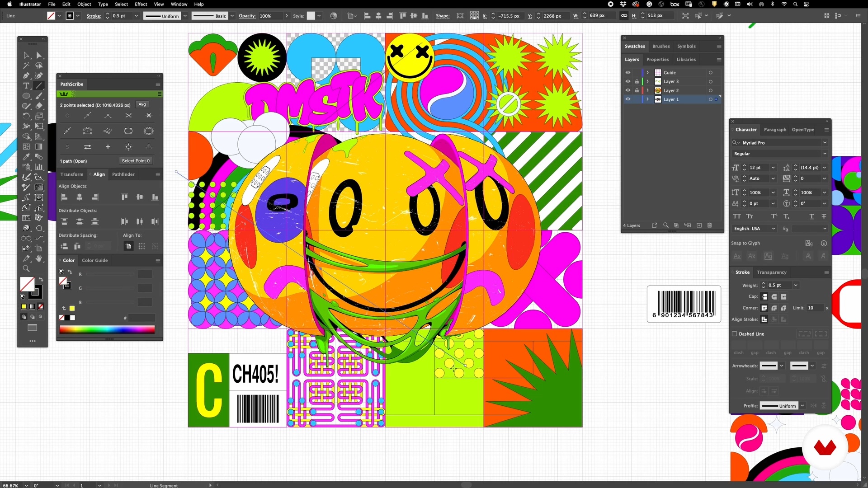Image resolution: width=868 pixels, height=488 pixels.
Task: Switch to the Properties tab
Action: coord(657,60)
